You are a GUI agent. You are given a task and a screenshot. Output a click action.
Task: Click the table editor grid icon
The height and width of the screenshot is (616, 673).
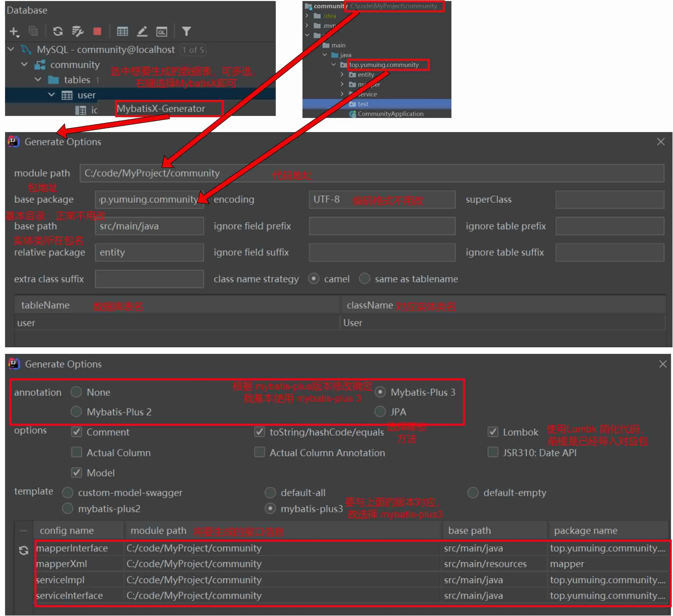coord(122,32)
